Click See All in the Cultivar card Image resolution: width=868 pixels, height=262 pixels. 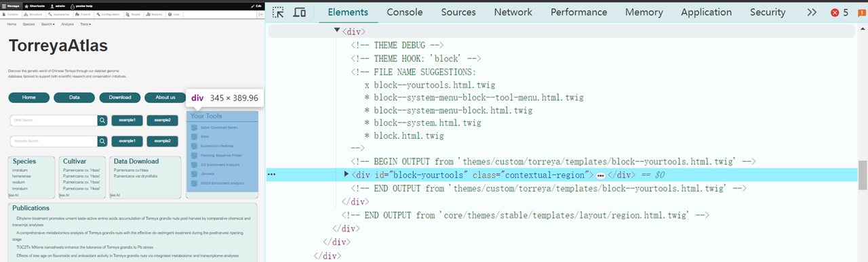click(x=64, y=195)
